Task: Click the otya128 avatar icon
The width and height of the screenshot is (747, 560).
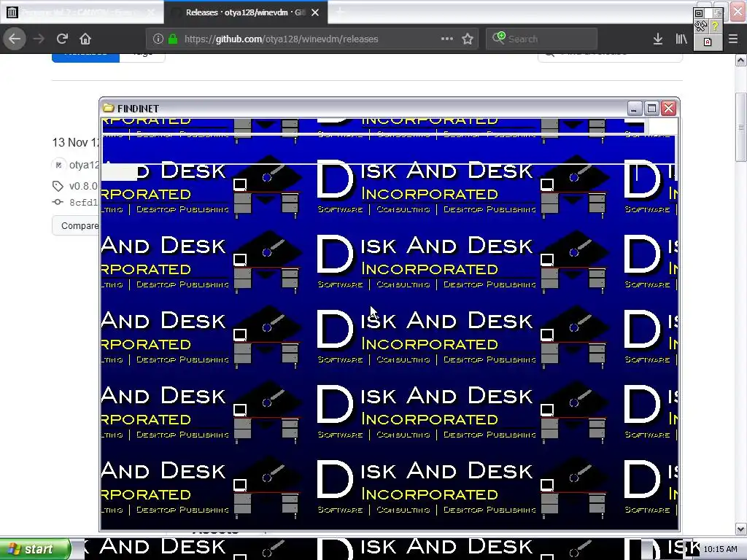Action: (58, 165)
